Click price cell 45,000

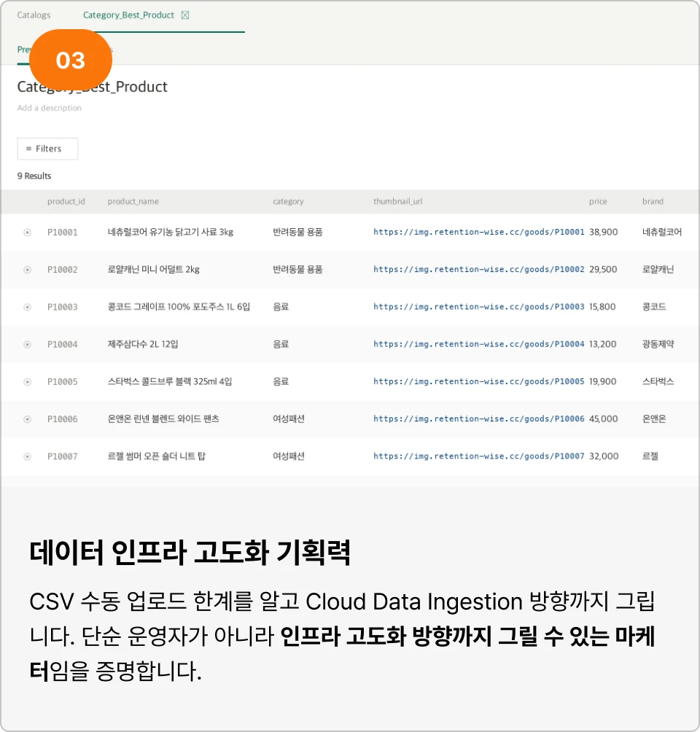pyautogui.click(x=603, y=418)
